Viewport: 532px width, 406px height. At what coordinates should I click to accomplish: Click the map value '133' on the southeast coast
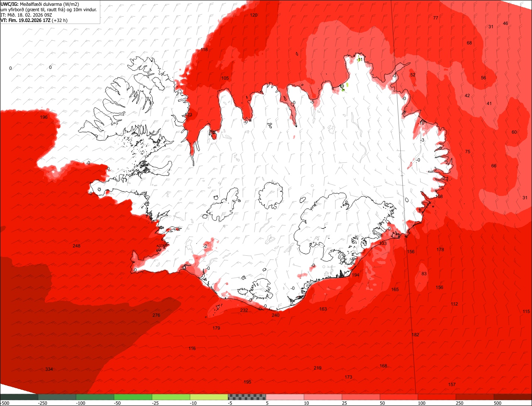tap(383, 243)
